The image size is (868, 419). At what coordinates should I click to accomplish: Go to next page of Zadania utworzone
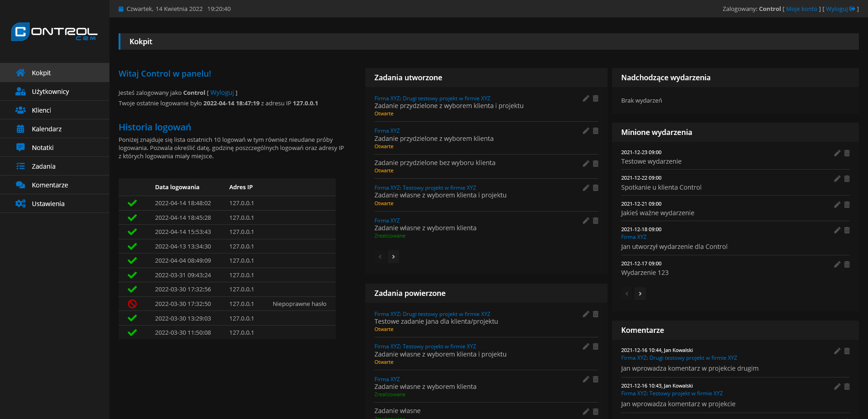(x=393, y=257)
